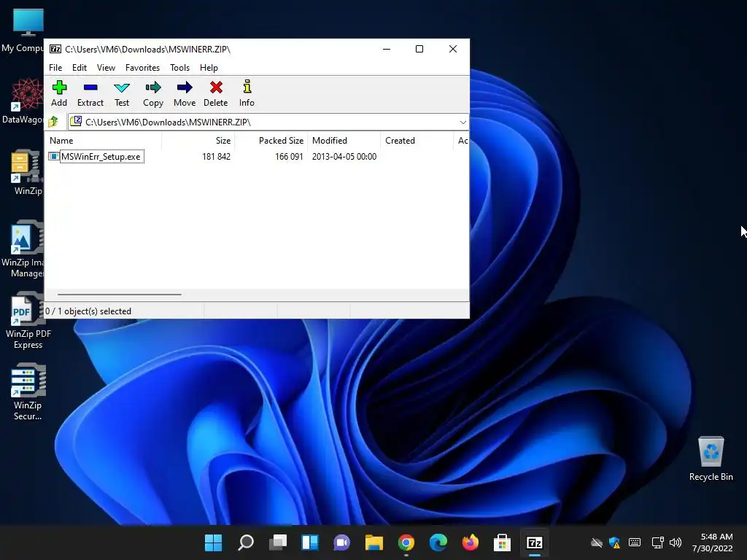Select the DataWagon desktop shortcut
The width and height of the screenshot is (747, 560).
[x=24, y=101]
